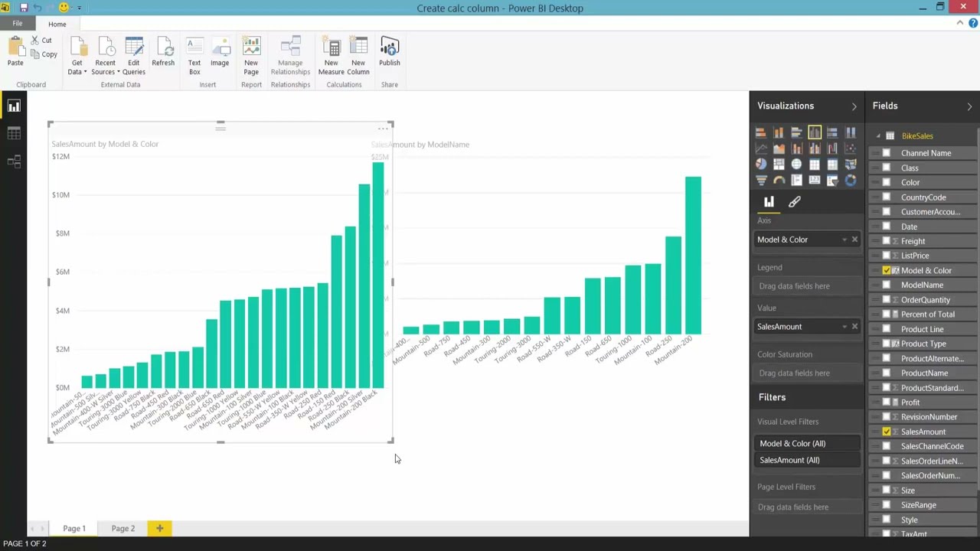Collapse the BikeSales table tree
Screen dimensions: 980x551
pyautogui.click(x=878, y=136)
